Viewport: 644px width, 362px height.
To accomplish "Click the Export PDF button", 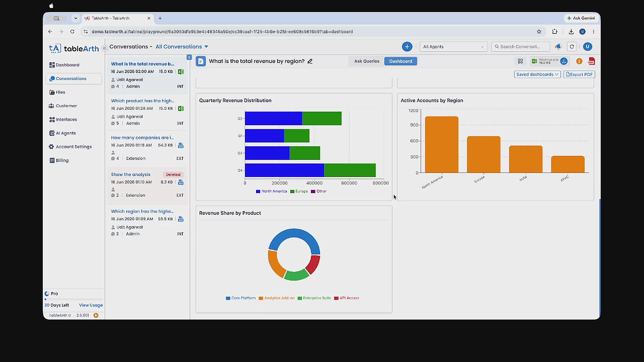I will [579, 74].
